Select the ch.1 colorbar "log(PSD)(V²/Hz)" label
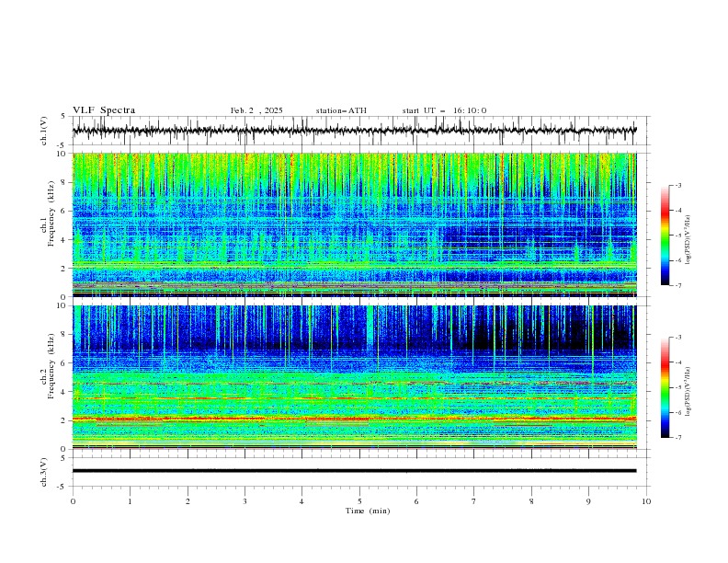 tap(688, 240)
